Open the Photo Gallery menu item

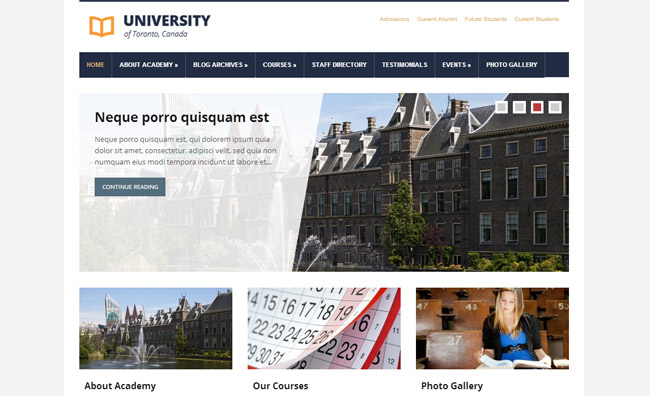tap(512, 65)
